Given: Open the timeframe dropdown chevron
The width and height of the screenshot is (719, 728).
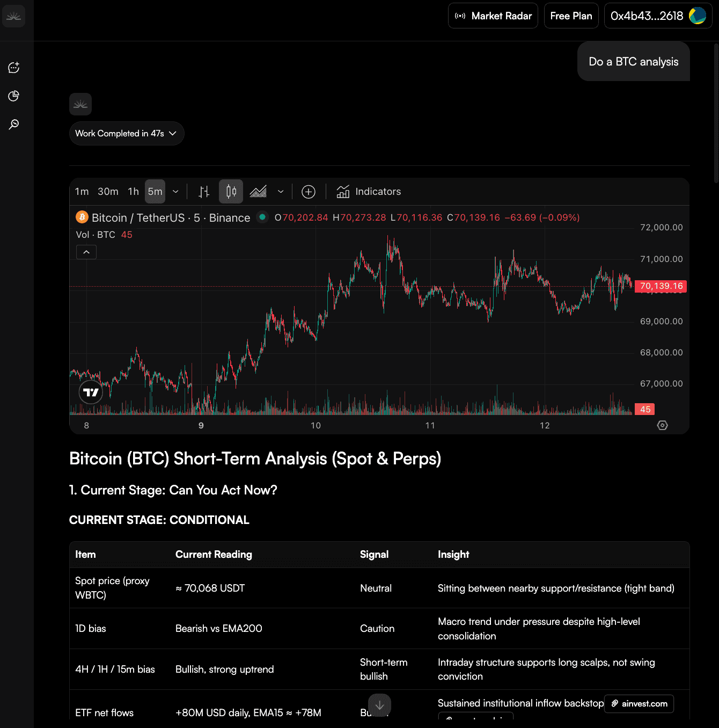Looking at the screenshot, I should coord(175,192).
